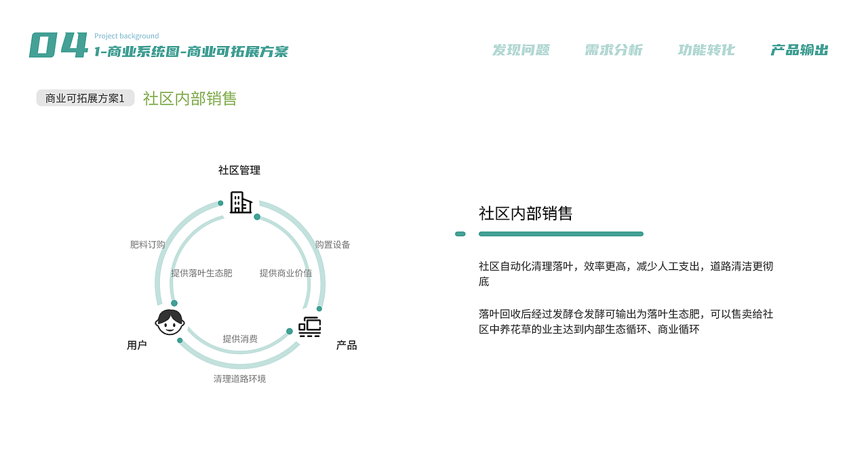Select the 功能转化 menu entry
868x474 pixels.
[706, 50]
